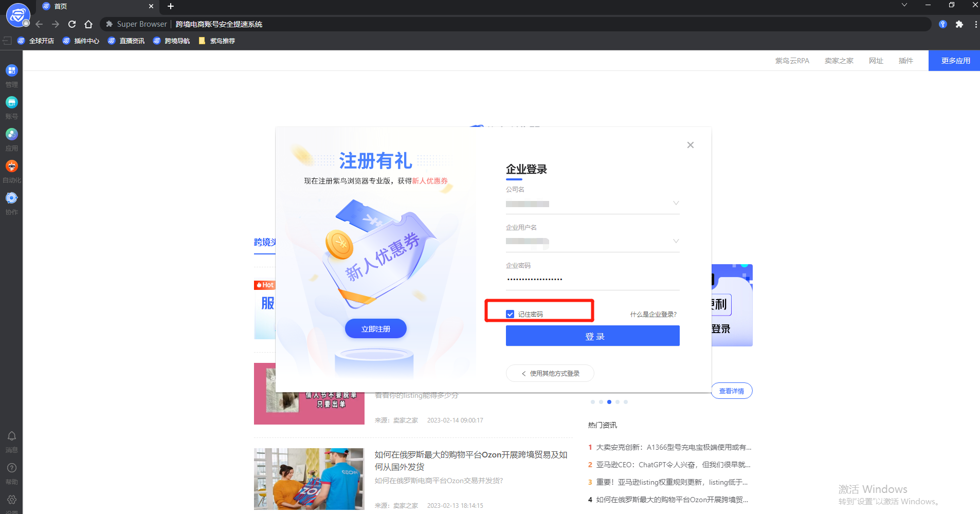Click the 更多应用 button
980x514 pixels.
tap(954, 61)
